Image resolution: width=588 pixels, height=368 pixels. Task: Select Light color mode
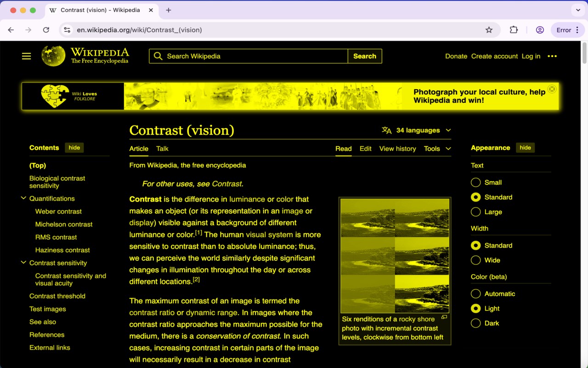(476, 309)
